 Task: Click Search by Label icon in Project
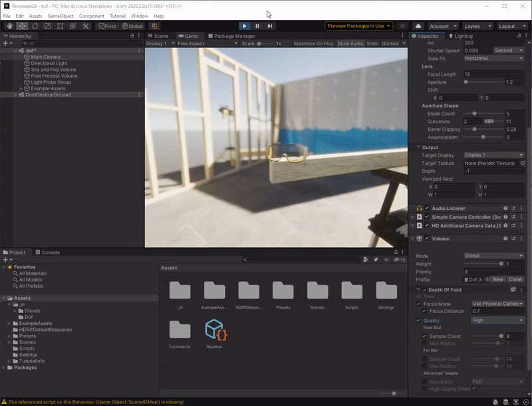tap(376, 260)
